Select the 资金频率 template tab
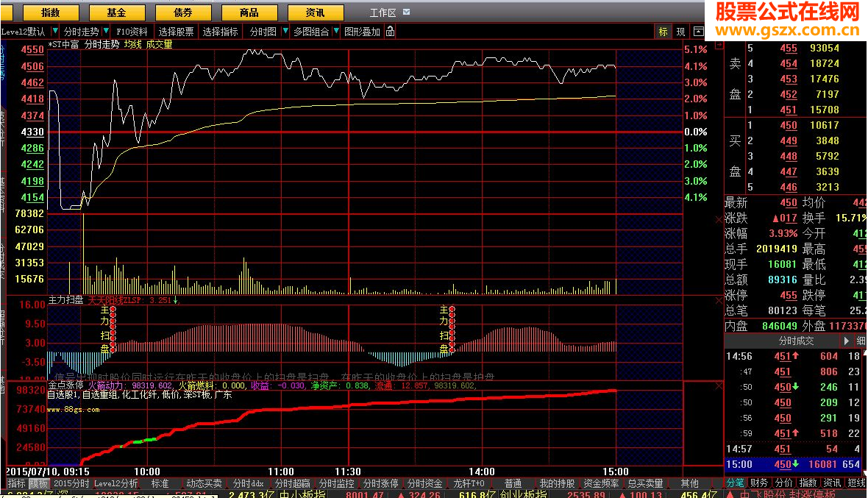Screen dimensions: 868x498 (x=601, y=483)
